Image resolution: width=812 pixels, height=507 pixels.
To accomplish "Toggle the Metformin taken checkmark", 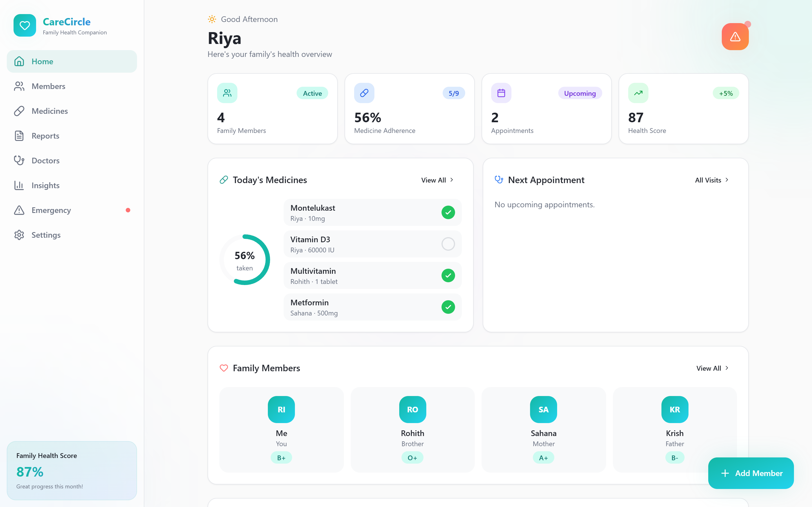I will coord(448,307).
